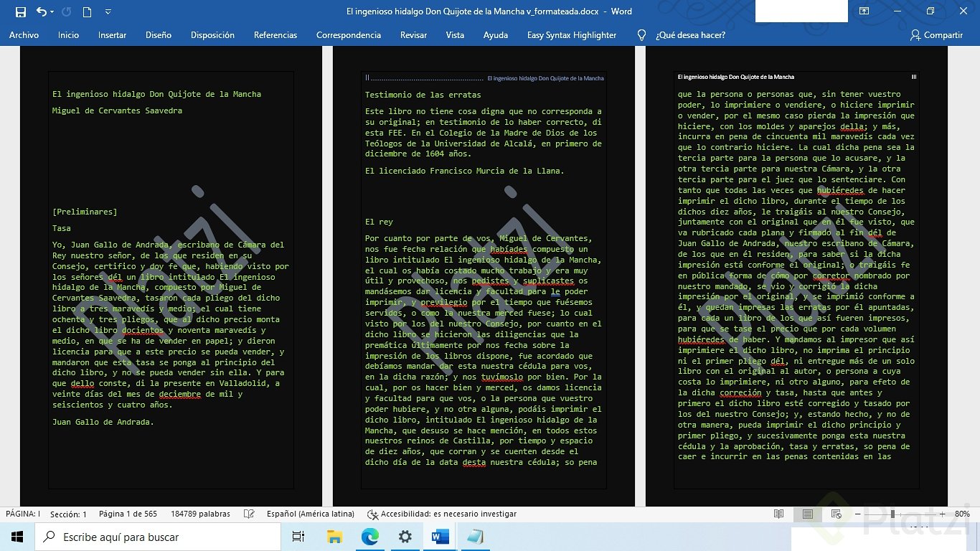This screenshot has height=551, width=980.
Task: Click the '[Preliminares]' heading
Action: pyautogui.click(x=85, y=212)
